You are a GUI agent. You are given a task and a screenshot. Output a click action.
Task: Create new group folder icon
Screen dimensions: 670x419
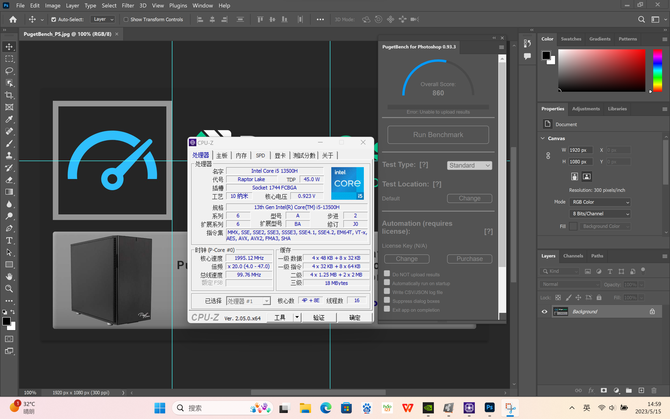pos(629,390)
